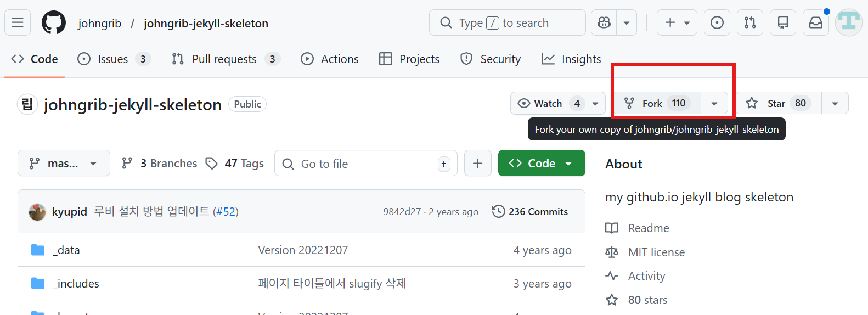Viewport: 868px width, 315px height.
Task: Open the commit message 루비 설치 방법 업데이트
Action: click(151, 211)
